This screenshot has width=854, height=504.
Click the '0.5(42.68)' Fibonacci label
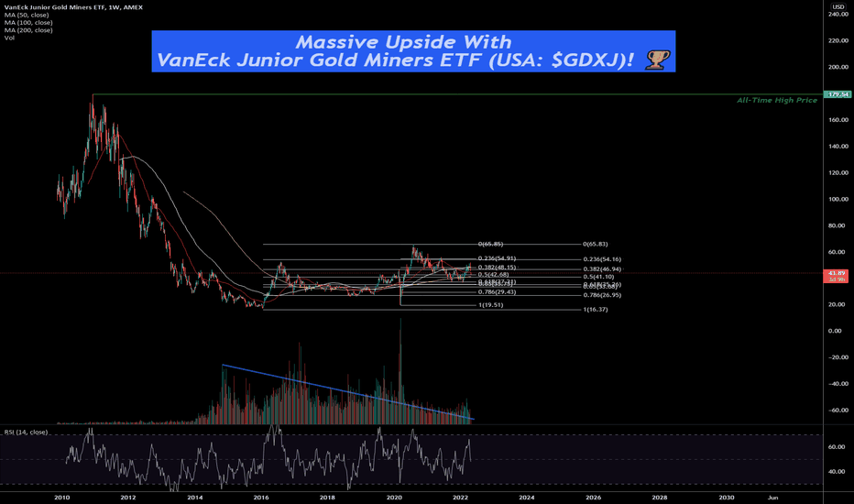494,275
